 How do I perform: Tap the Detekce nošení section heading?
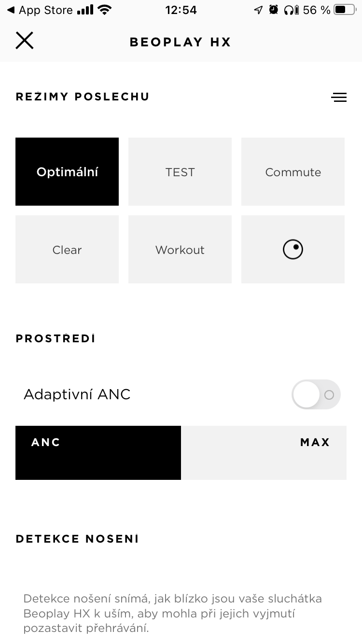77,539
